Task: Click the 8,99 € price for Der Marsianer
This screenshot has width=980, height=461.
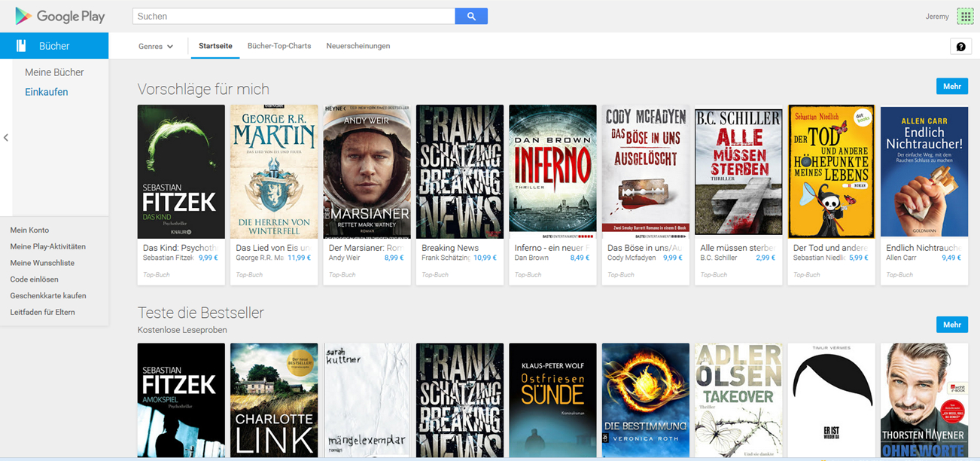Action: [394, 258]
